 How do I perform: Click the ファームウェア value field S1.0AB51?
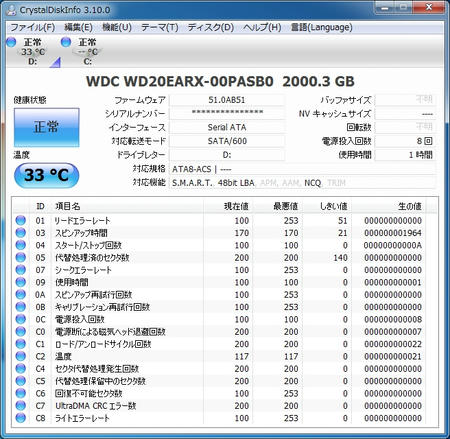tap(227, 100)
